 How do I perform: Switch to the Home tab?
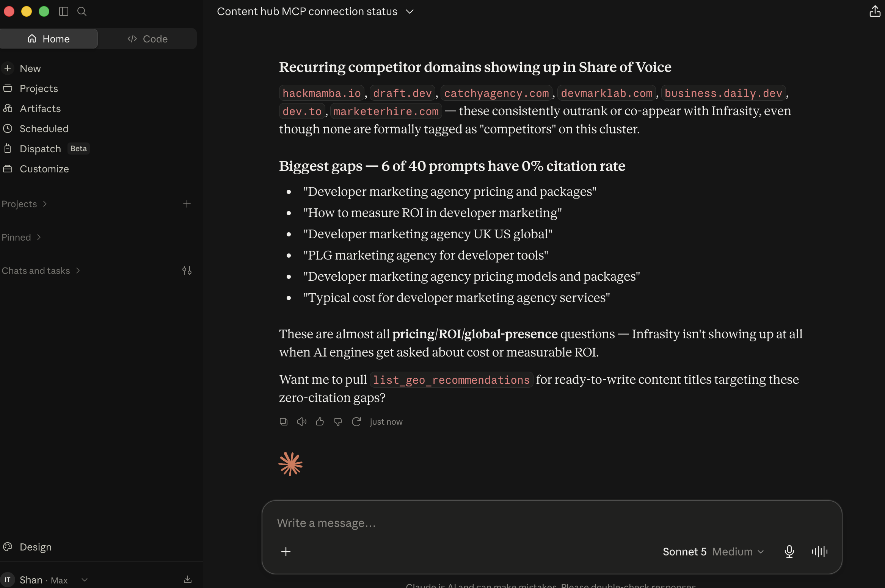[x=49, y=39]
